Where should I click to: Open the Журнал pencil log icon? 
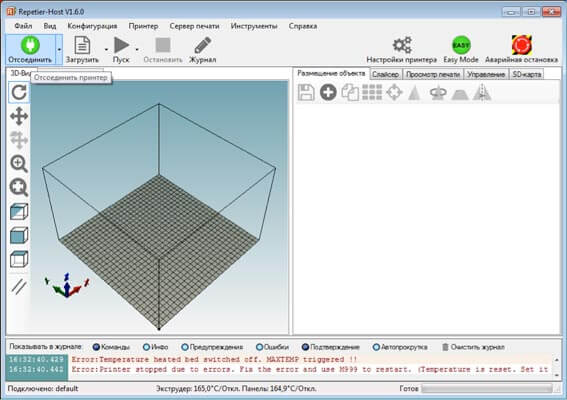(x=202, y=46)
